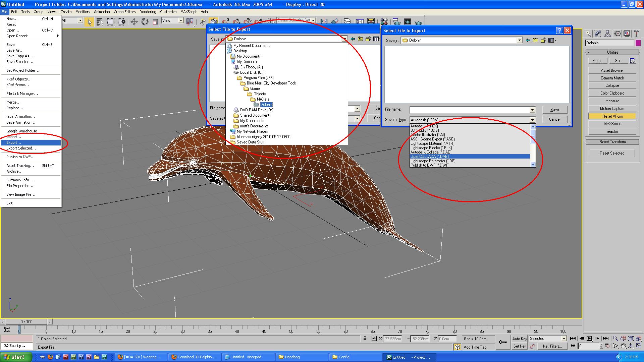Click the Quick Render teapot icon
This screenshot has height=362, width=644.
click(418, 22)
